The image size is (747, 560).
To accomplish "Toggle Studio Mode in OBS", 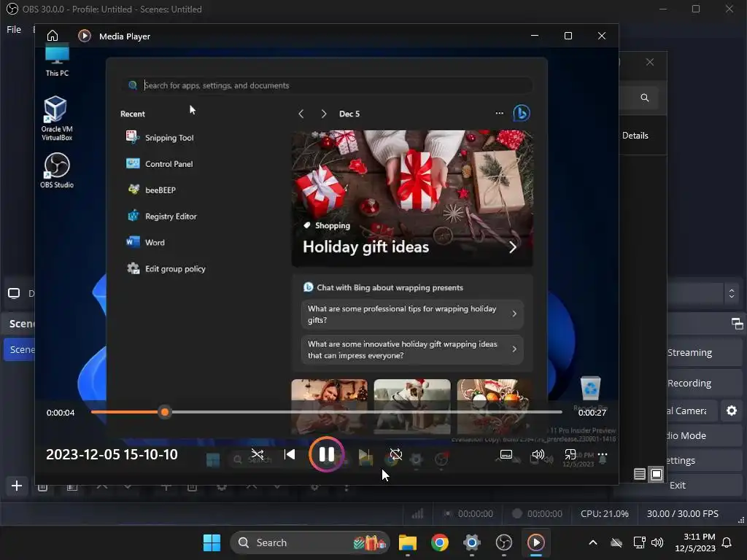I will (x=686, y=435).
